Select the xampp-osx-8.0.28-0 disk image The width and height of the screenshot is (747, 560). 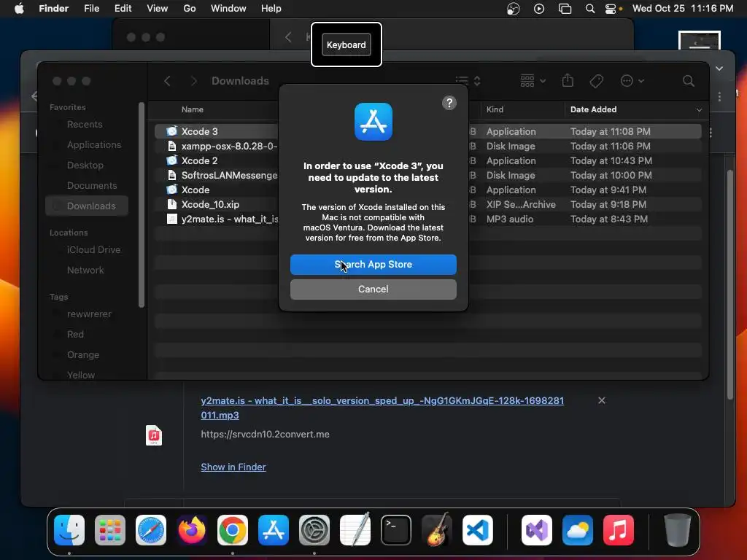click(427, 146)
